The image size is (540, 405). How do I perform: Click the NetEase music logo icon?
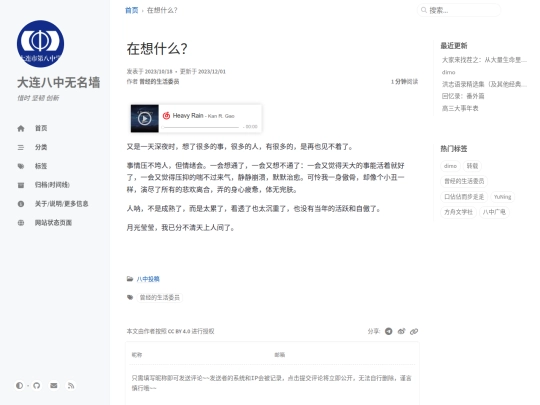[166, 116]
